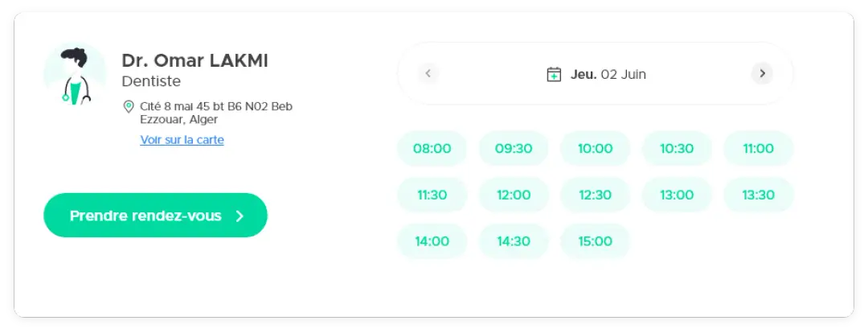Click the calendar icon beside the date
This screenshot has height=333, width=868.
pos(554,74)
